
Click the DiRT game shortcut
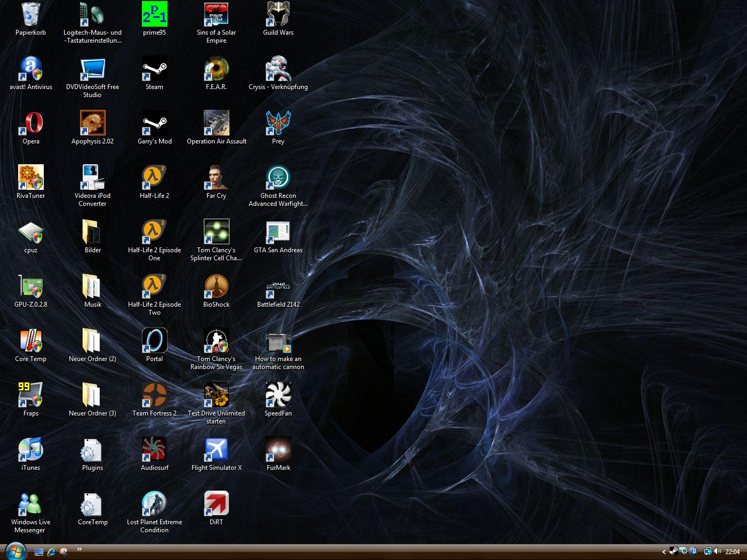pyautogui.click(x=216, y=504)
